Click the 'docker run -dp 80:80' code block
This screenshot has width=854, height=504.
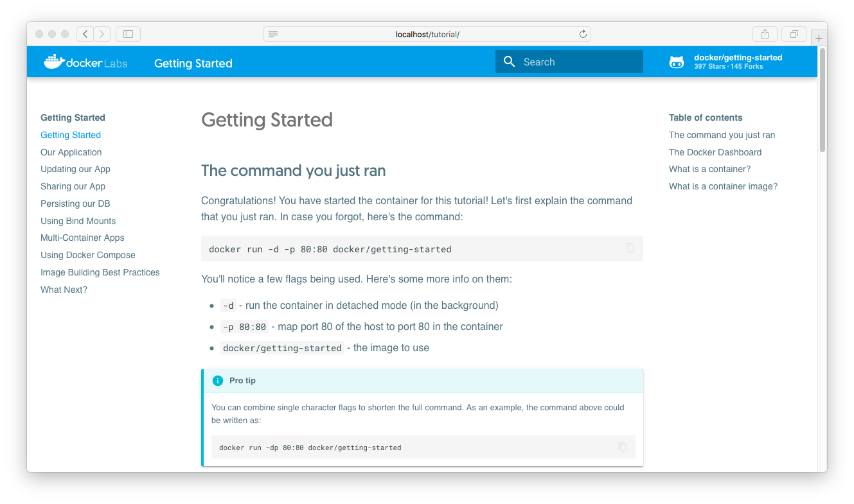click(x=423, y=447)
